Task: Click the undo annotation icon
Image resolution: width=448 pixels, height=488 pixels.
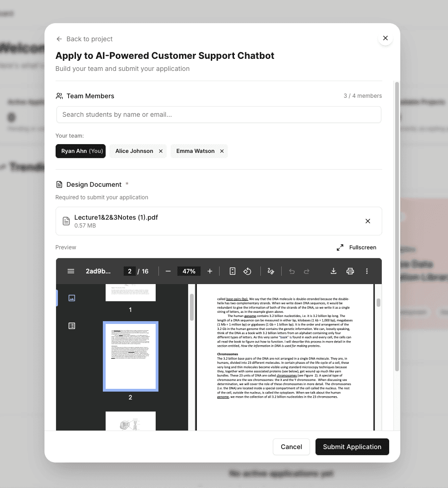Action: tap(292, 271)
